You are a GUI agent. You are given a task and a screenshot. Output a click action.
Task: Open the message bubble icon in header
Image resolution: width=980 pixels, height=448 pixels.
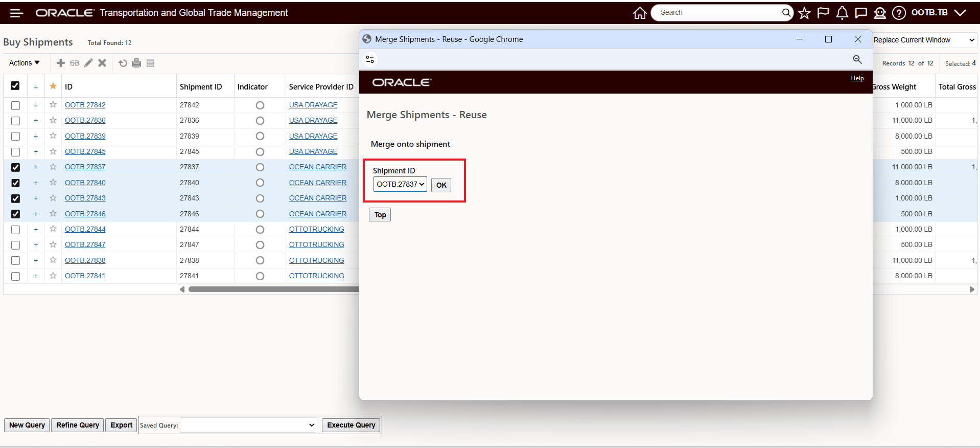pyautogui.click(x=861, y=13)
